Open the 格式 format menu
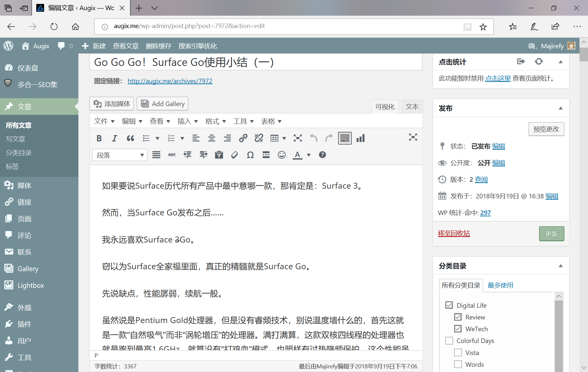The width and height of the screenshot is (588, 372). coord(216,121)
